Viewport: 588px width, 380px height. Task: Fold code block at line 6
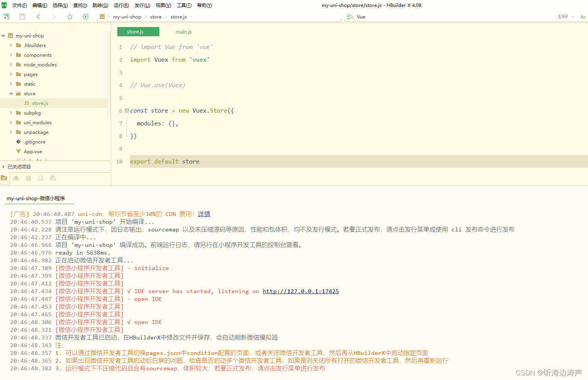click(127, 110)
